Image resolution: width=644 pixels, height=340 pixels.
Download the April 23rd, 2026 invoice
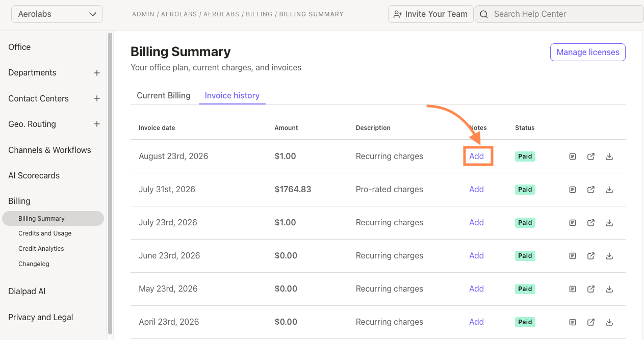(609, 322)
